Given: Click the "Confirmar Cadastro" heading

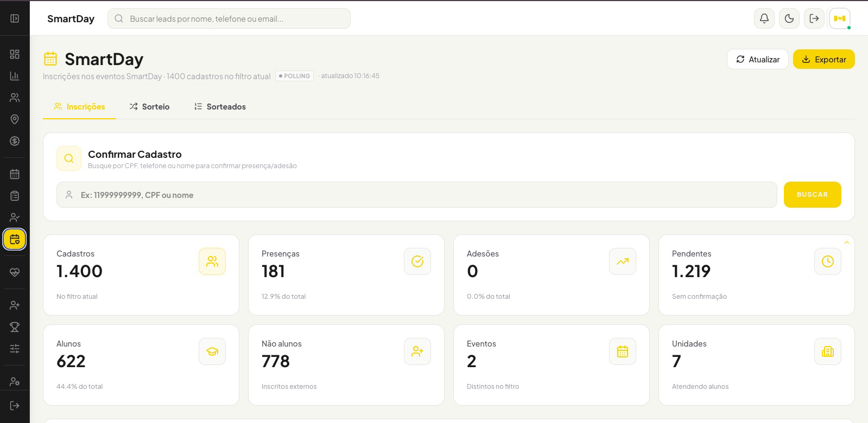Looking at the screenshot, I should coord(135,154).
